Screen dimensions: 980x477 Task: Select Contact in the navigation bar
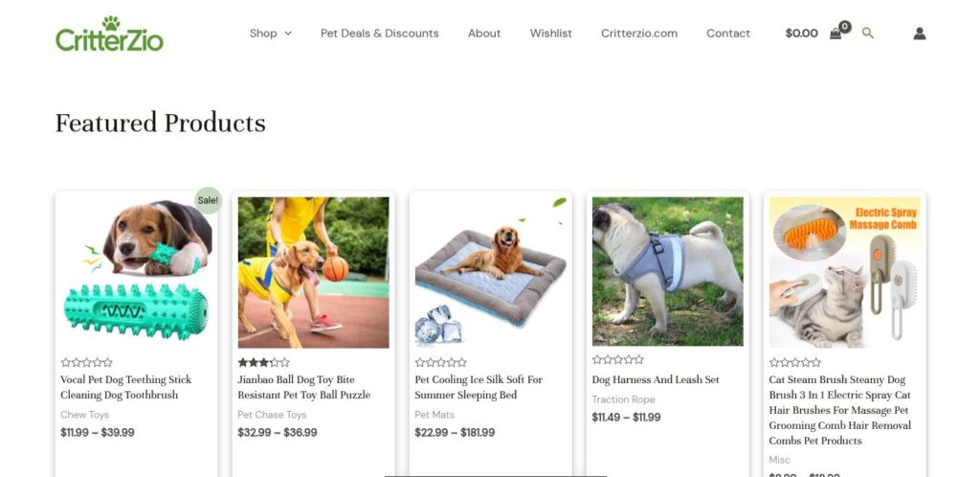728,34
